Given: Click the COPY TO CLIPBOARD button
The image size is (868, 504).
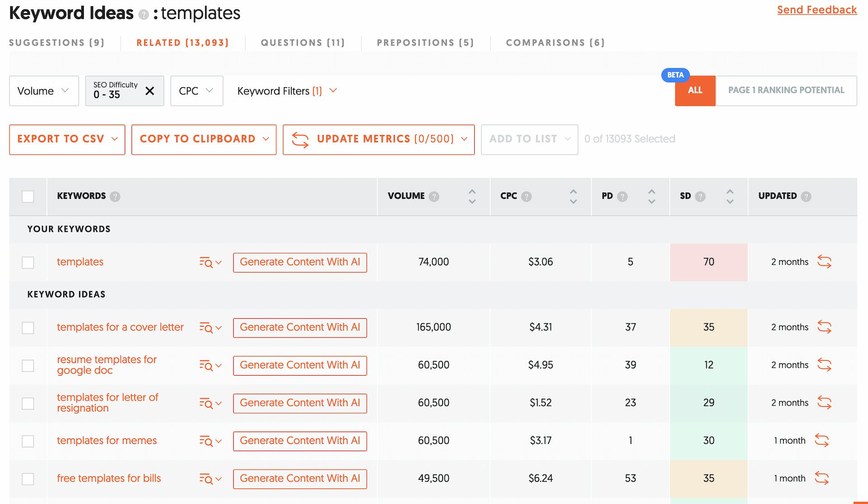Looking at the screenshot, I should click(203, 139).
